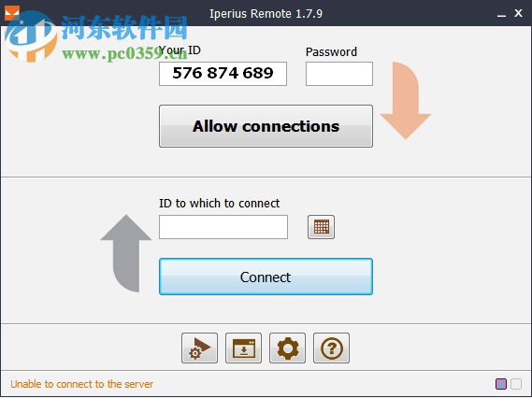Open help via the question mark icon
Image resolution: width=532 pixels, height=398 pixels.
(x=331, y=348)
